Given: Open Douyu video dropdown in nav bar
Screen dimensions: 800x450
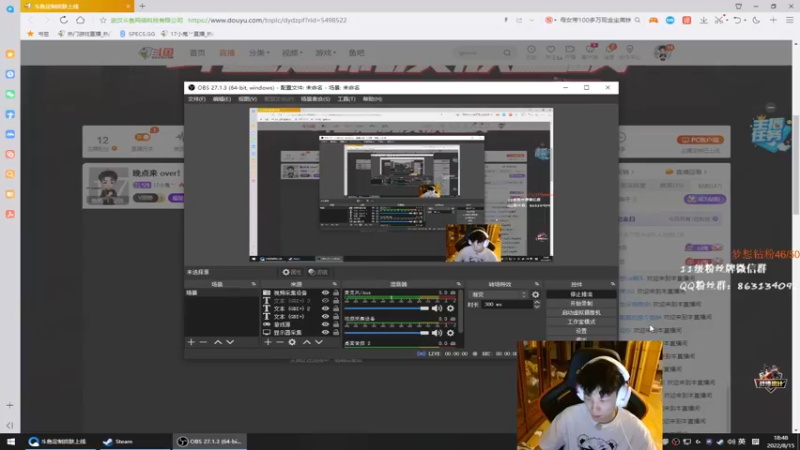Looking at the screenshot, I should click(x=292, y=53).
